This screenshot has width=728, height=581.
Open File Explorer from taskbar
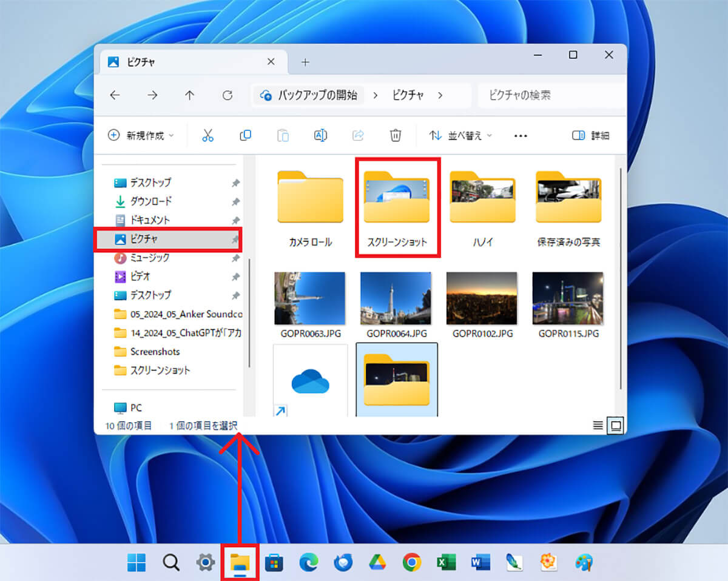[240, 563]
